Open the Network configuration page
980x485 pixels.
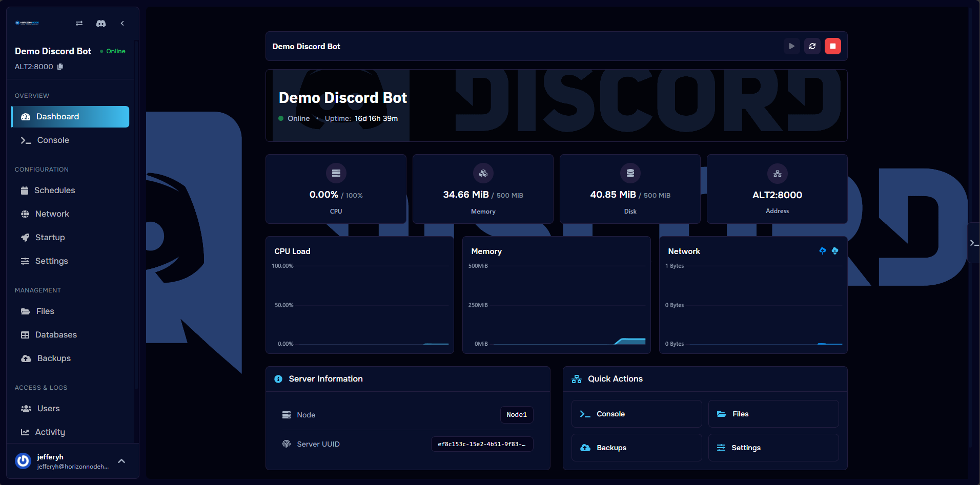click(x=70, y=214)
